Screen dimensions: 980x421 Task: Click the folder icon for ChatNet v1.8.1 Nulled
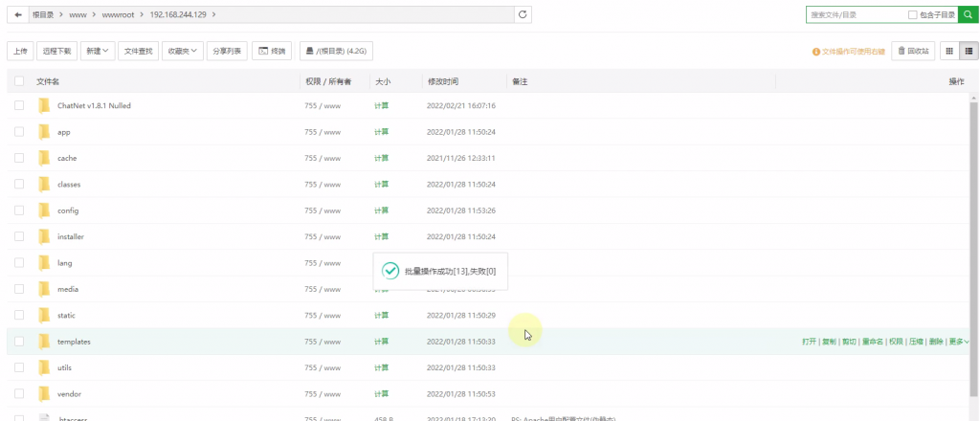(x=44, y=105)
